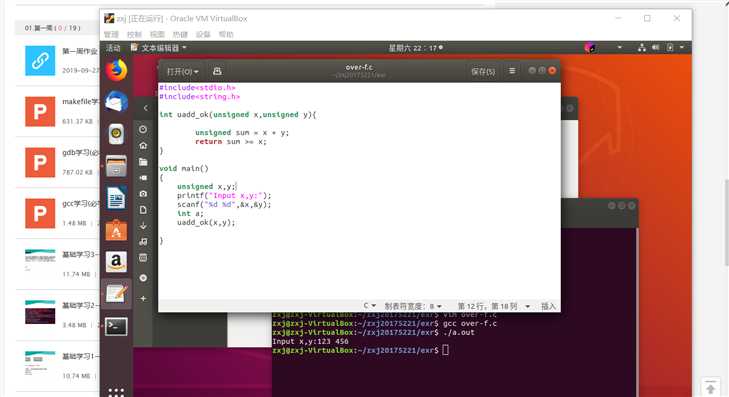
Task: Open the Terminal dock icon
Action: tap(116, 326)
